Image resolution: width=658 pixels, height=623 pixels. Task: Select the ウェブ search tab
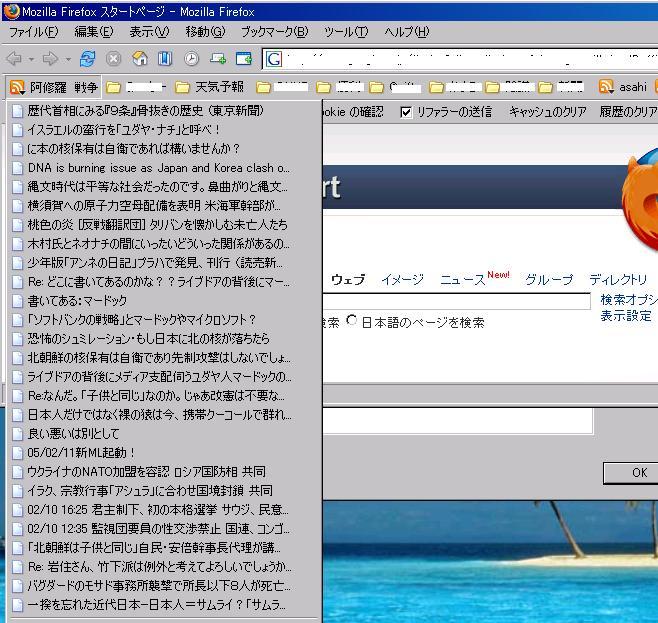[x=348, y=279]
